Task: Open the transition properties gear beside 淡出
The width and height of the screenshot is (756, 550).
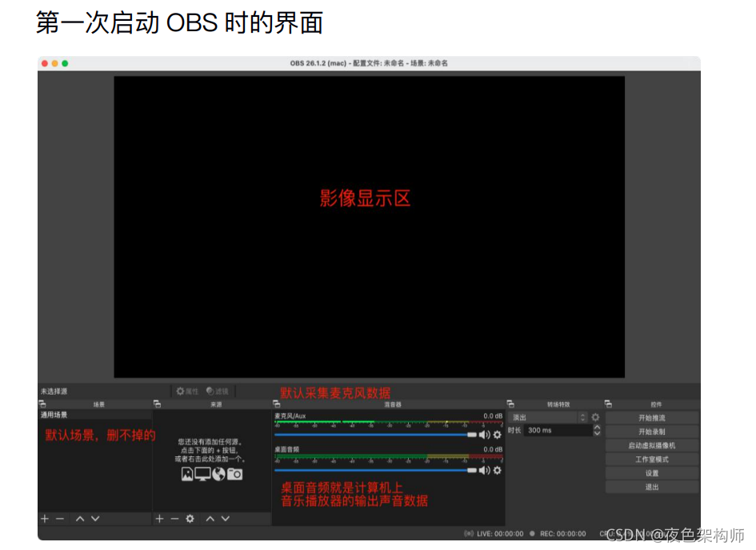Action: click(595, 417)
